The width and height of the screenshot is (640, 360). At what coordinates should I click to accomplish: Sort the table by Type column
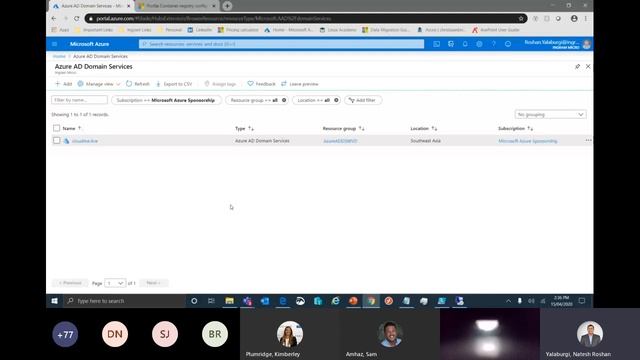click(244, 129)
